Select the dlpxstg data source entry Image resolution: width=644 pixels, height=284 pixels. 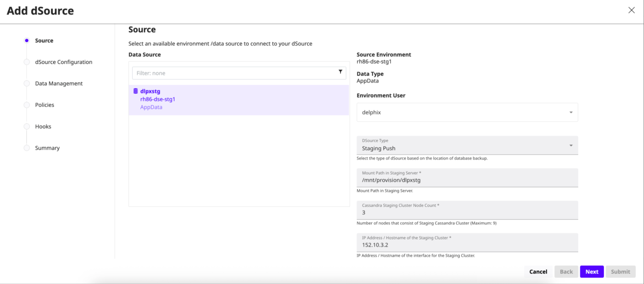coord(239,100)
